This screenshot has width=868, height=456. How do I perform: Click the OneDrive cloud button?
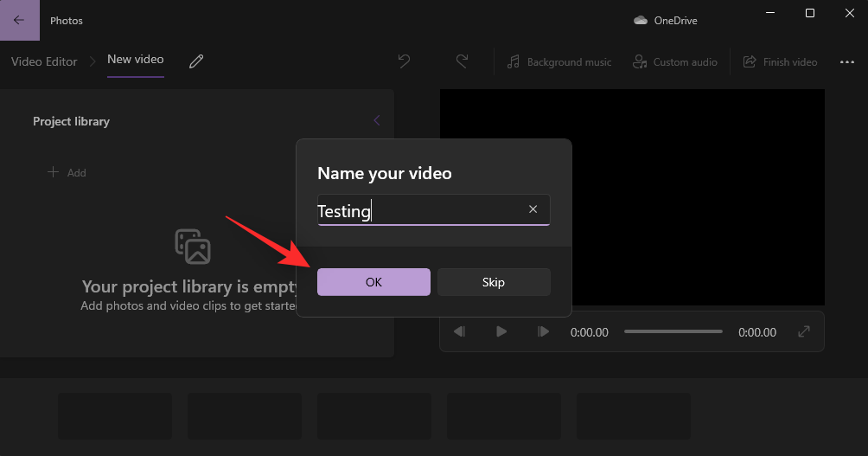coord(666,21)
